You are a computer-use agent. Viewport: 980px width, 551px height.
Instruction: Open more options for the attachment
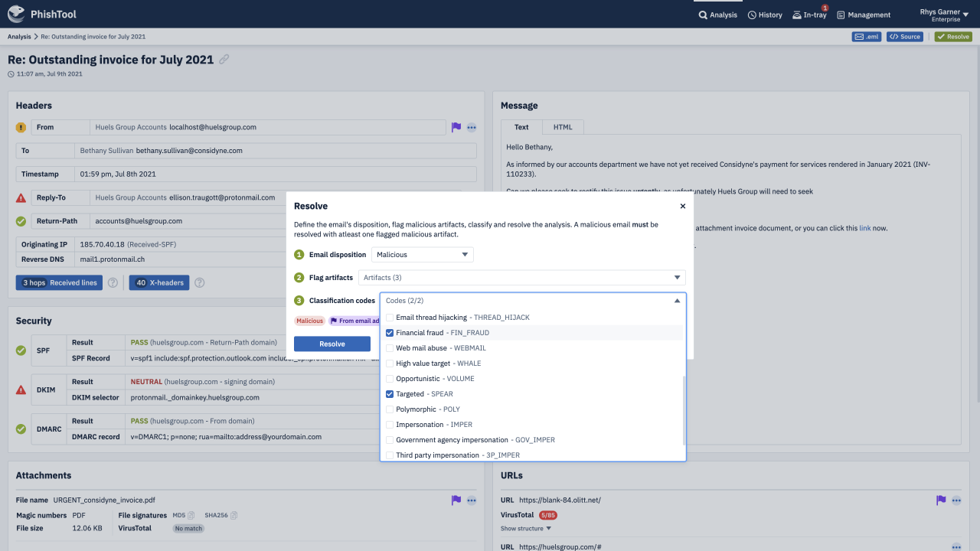pos(472,500)
